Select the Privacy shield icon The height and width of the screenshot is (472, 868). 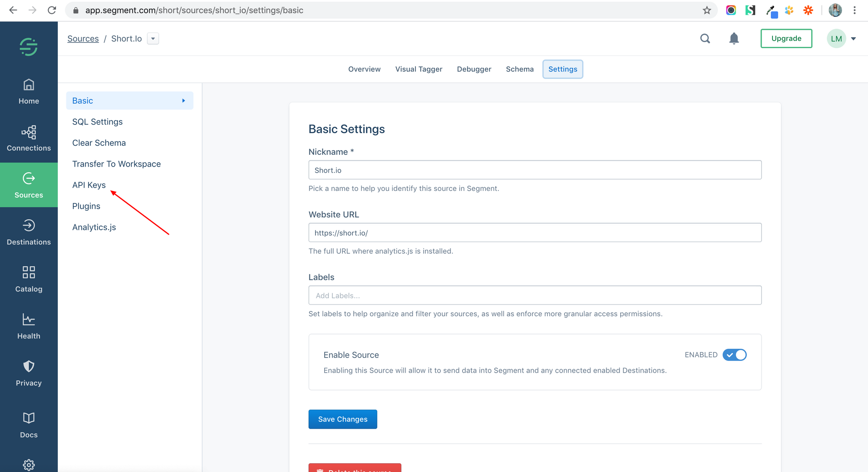(x=28, y=372)
